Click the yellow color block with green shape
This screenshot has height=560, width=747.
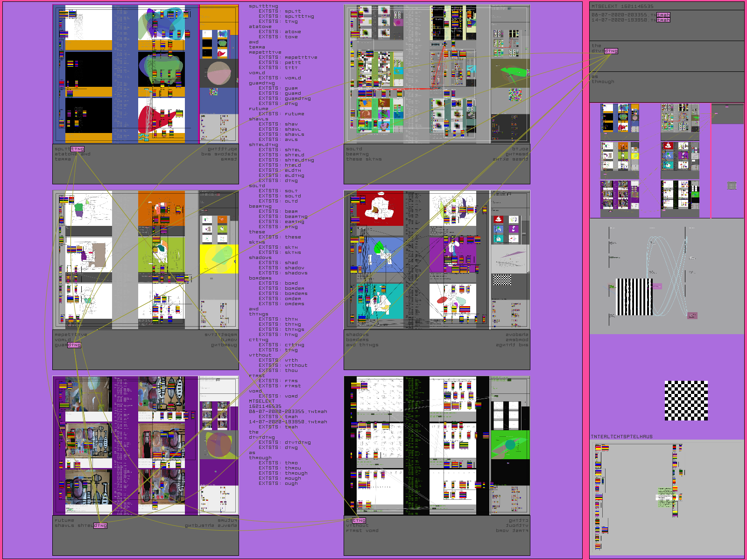218,259
